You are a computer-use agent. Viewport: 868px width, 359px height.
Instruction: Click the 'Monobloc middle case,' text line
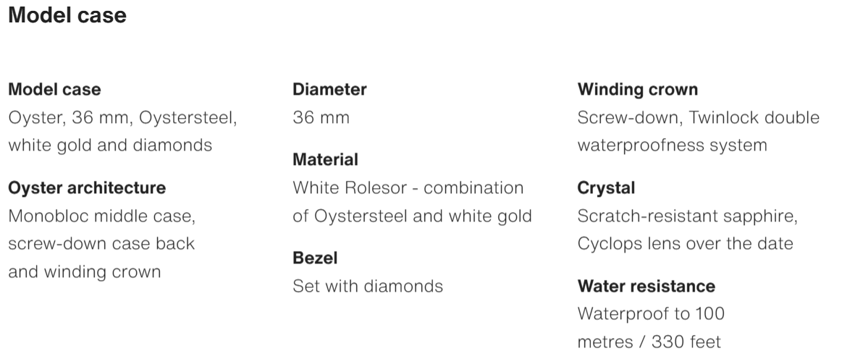coord(101,216)
